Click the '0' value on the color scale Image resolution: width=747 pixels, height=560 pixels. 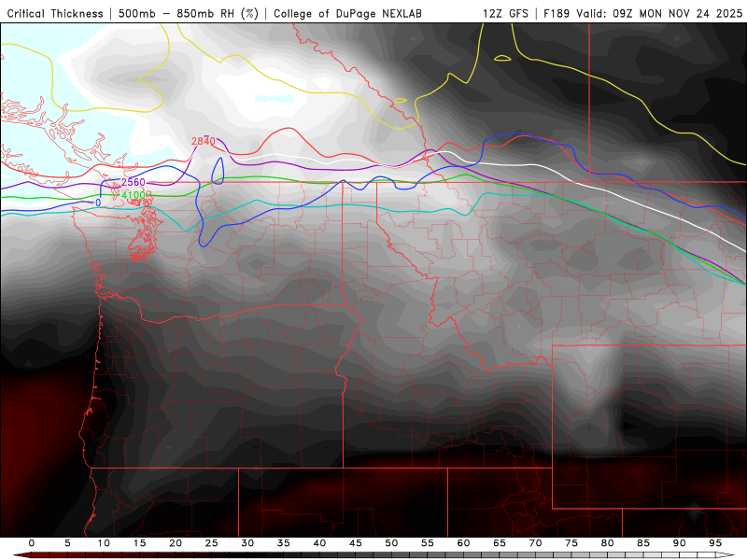point(32,543)
